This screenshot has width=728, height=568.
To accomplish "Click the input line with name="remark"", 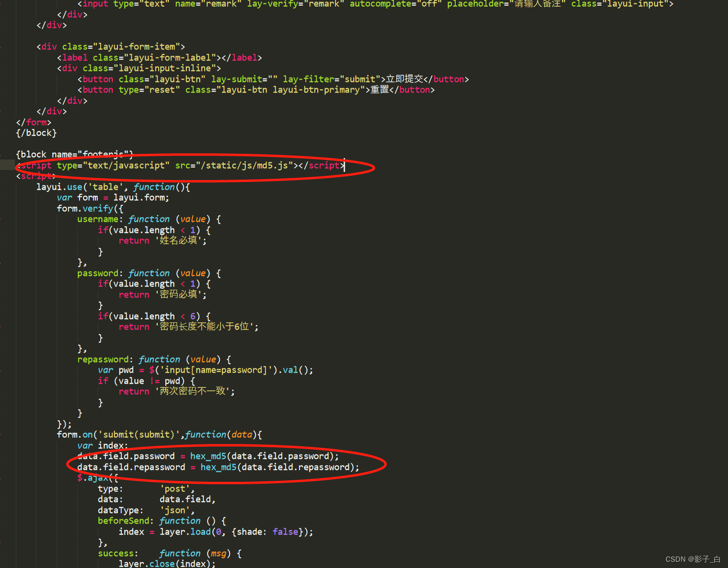I will click(x=375, y=4).
